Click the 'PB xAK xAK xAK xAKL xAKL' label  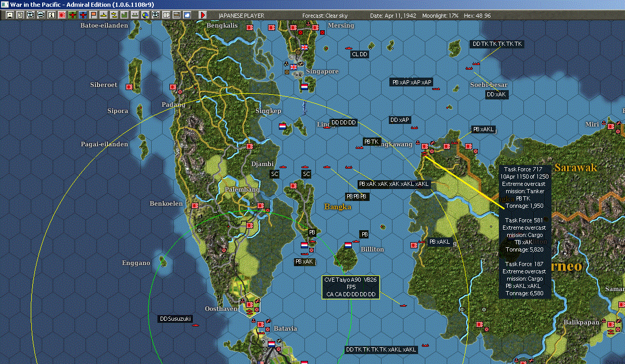[394, 184]
